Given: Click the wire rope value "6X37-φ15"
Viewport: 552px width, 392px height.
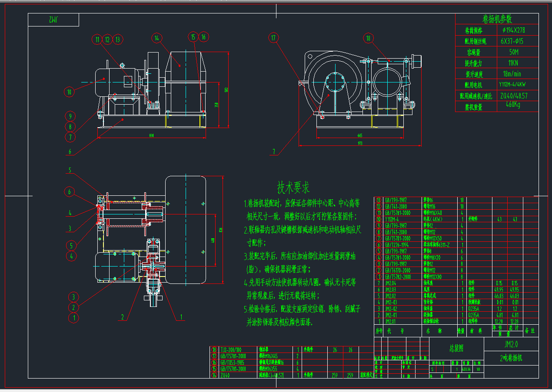Looking at the screenshot, I should click(x=513, y=41).
